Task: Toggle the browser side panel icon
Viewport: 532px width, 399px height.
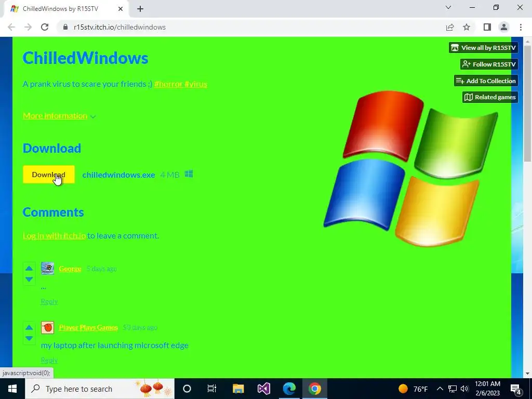Action: coord(487,27)
